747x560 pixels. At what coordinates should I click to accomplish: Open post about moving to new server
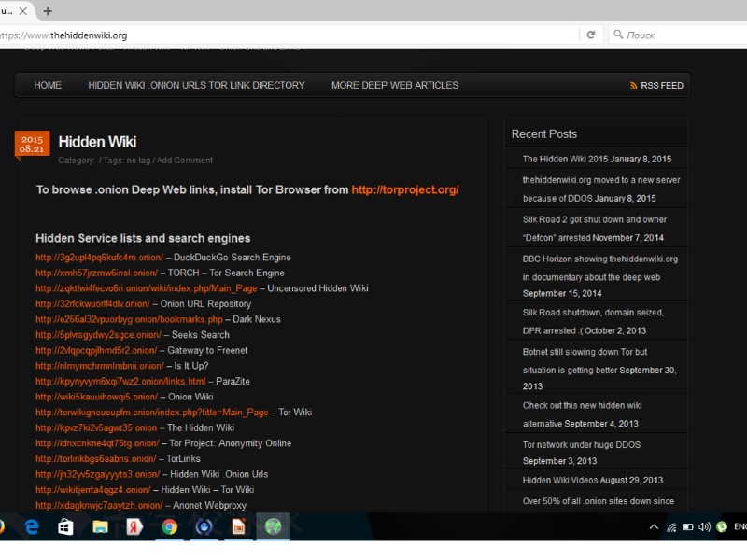601,189
